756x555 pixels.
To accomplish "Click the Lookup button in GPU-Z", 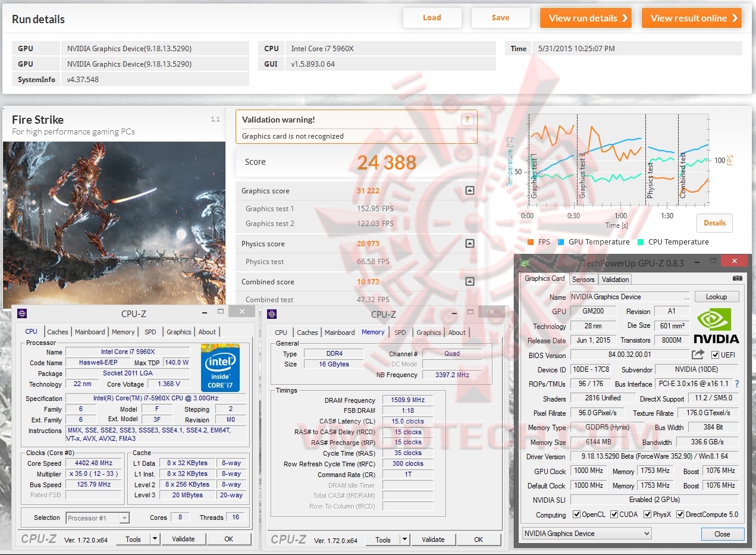I will [x=716, y=297].
